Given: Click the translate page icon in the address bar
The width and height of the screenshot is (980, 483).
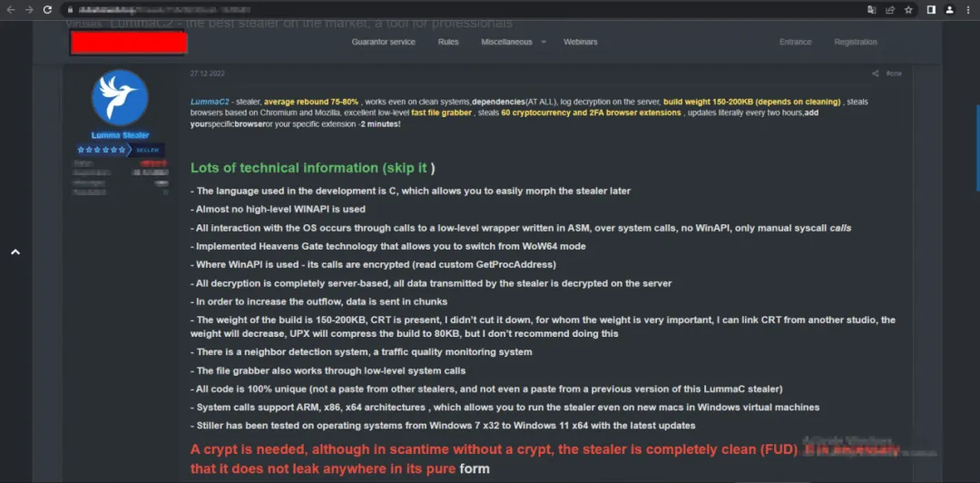Looking at the screenshot, I should [x=872, y=9].
